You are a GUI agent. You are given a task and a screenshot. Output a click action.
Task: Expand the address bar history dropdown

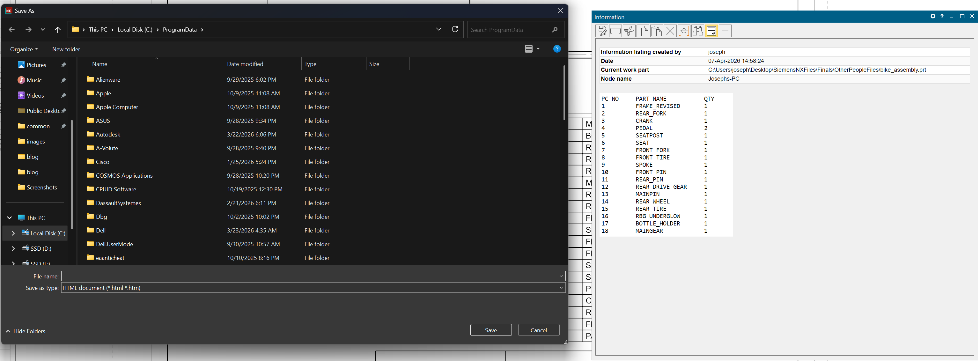point(438,29)
